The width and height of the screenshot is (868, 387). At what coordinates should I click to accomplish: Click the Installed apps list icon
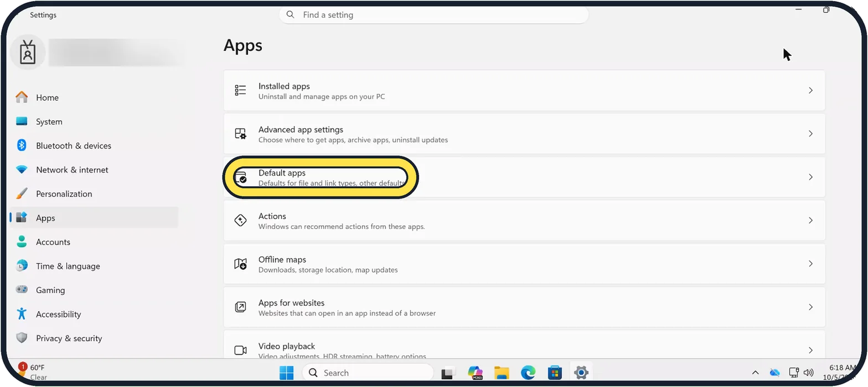click(x=240, y=90)
